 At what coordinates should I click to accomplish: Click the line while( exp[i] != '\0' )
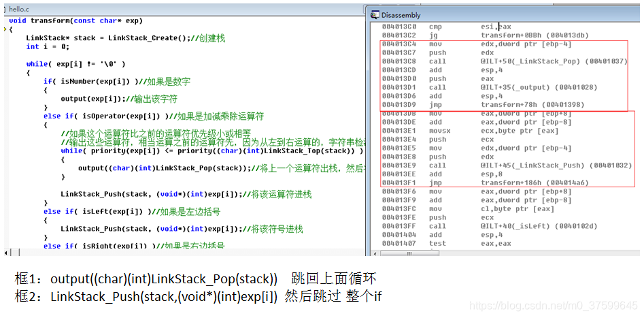tap(75, 64)
